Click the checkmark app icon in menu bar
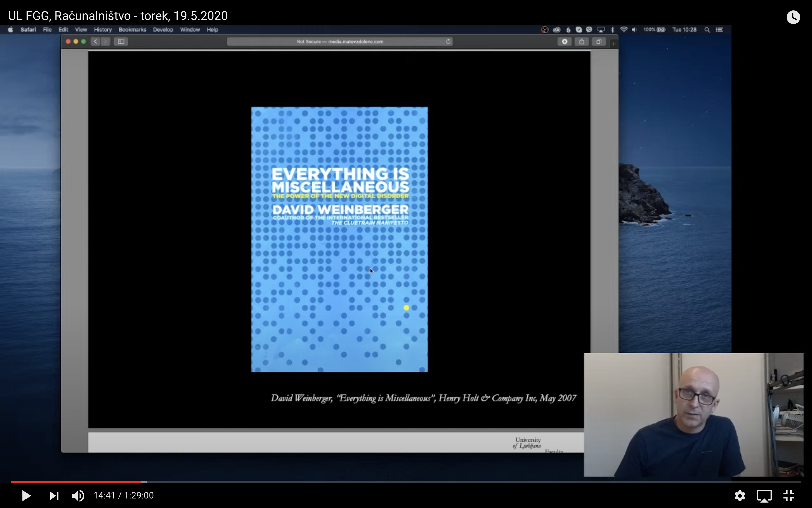The height and width of the screenshot is (508, 812). 579,29
